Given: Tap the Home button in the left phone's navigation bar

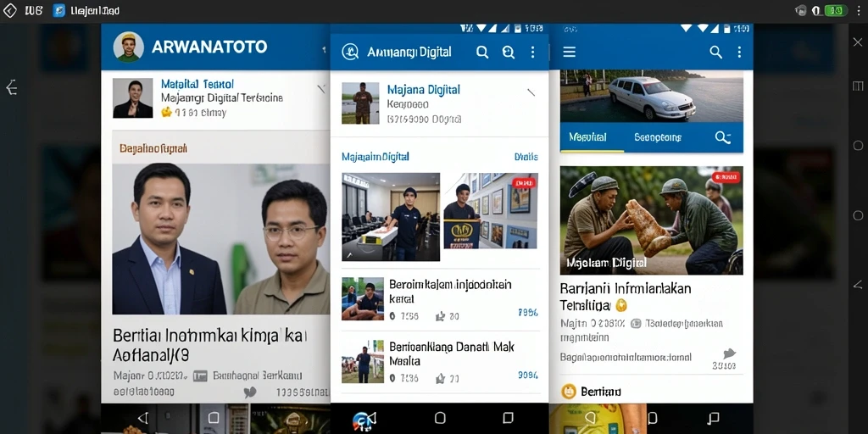Looking at the screenshot, I should [214, 418].
